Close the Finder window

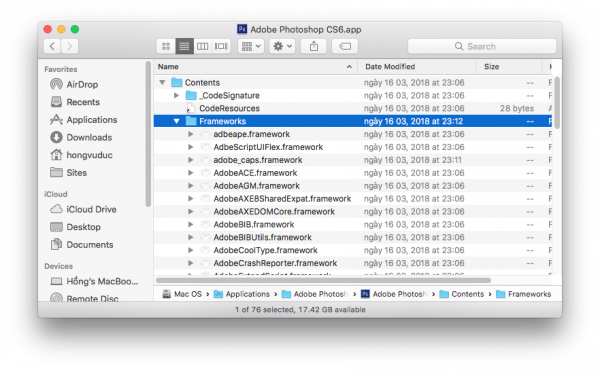click(x=48, y=29)
